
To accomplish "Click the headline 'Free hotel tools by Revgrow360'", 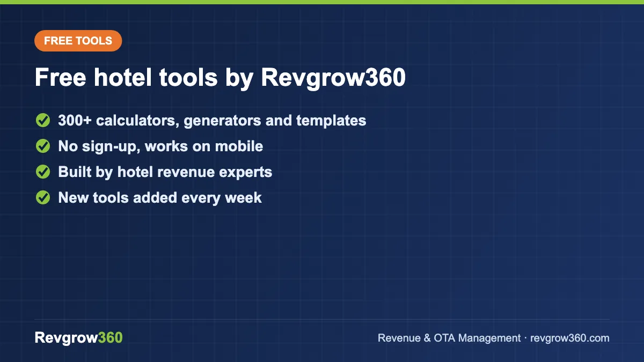I will tap(220, 78).
